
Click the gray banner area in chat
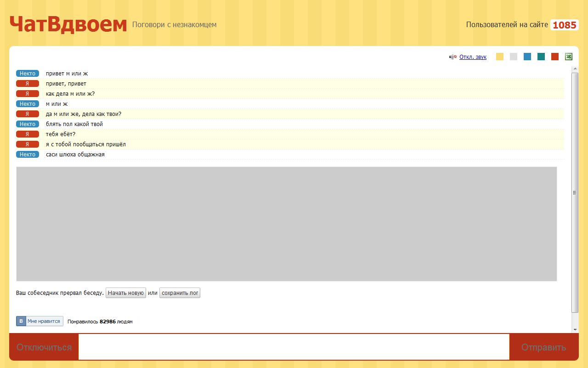287,224
